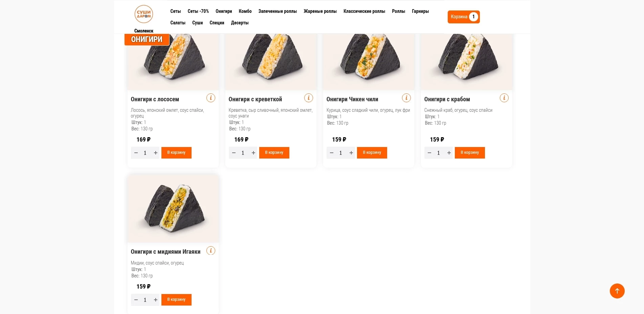Image resolution: width=644 pixels, height=314 pixels.
Task: Decrease quantity of Онигири с крабом
Action: (x=429, y=153)
